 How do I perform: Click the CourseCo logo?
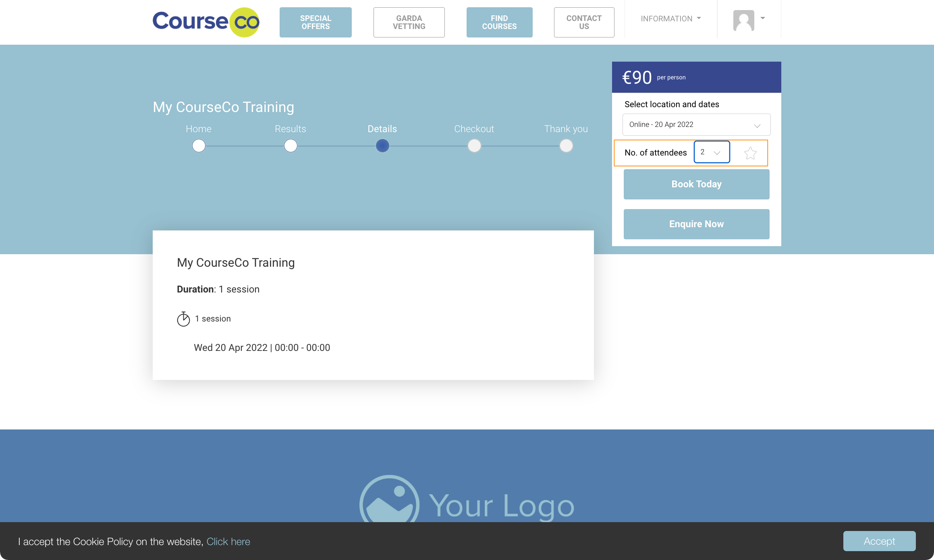(x=206, y=22)
